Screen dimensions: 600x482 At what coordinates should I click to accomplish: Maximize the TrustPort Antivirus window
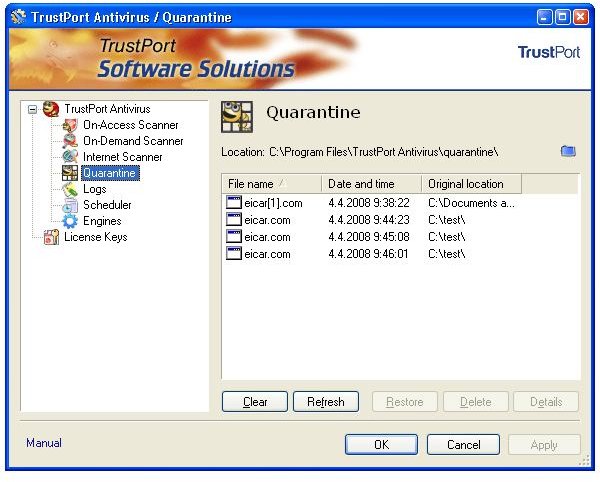(562, 17)
